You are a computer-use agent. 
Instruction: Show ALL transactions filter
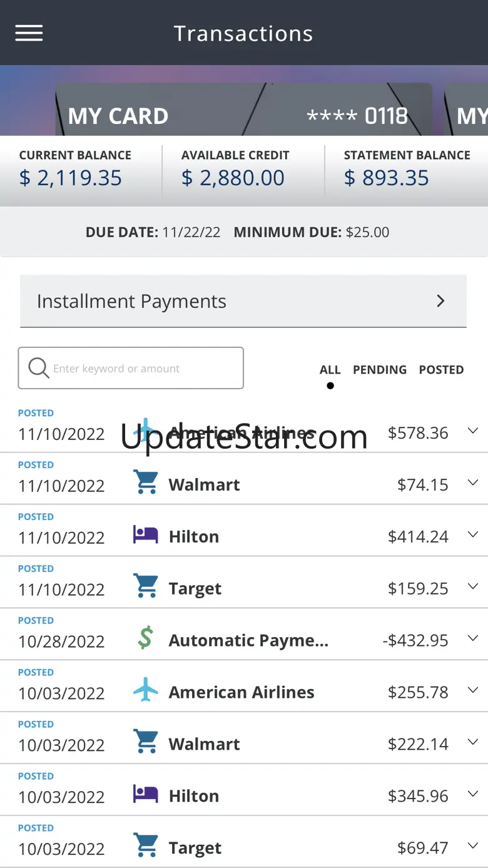330,370
